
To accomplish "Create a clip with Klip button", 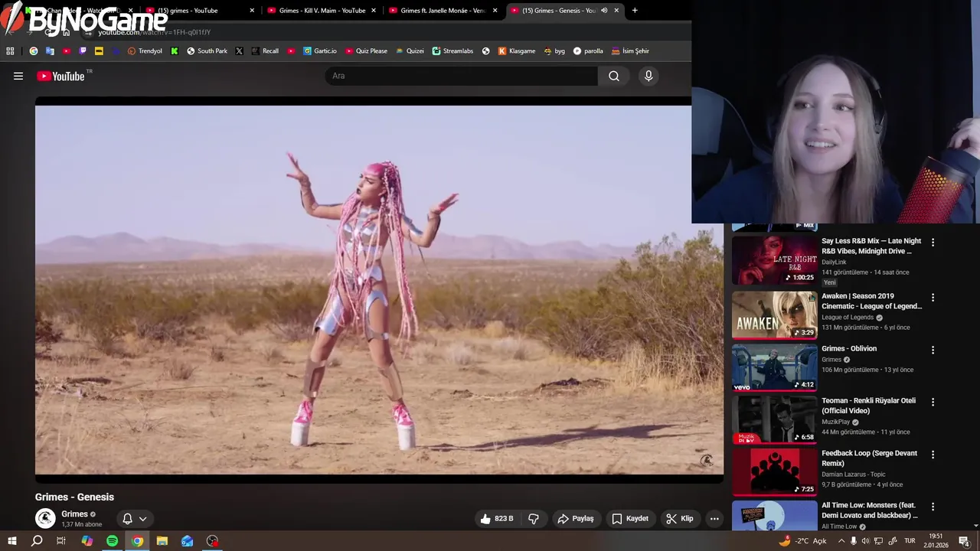I will 680,519.
